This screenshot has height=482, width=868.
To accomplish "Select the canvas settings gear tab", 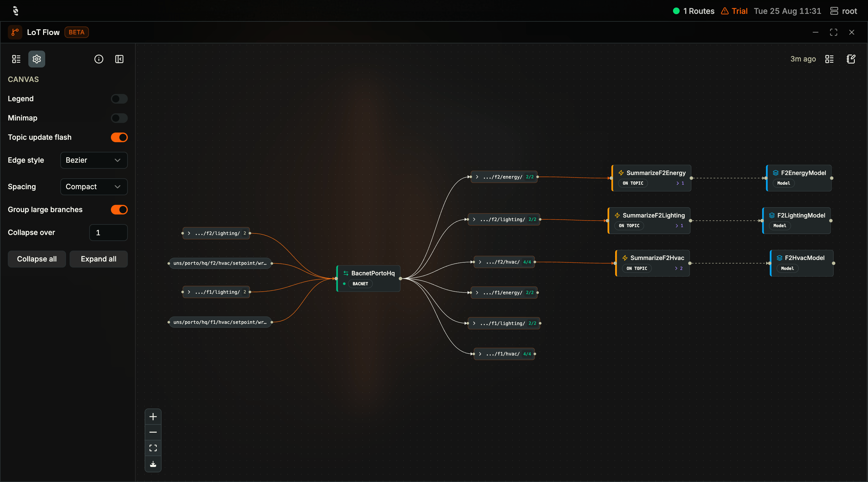I will (x=37, y=59).
